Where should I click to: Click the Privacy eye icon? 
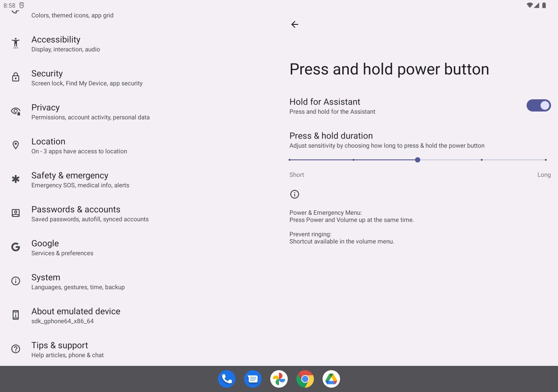[x=16, y=112]
